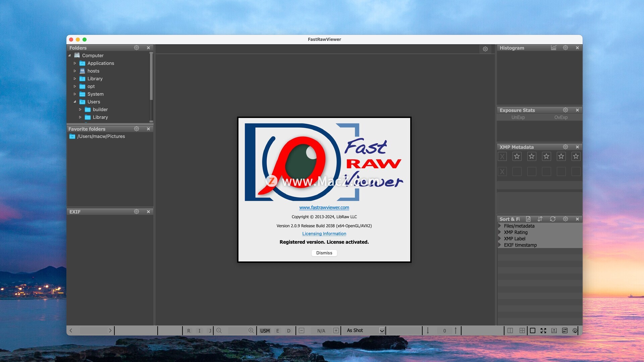Collapse the Computer tree node
The image size is (644, 362).
point(70,56)
